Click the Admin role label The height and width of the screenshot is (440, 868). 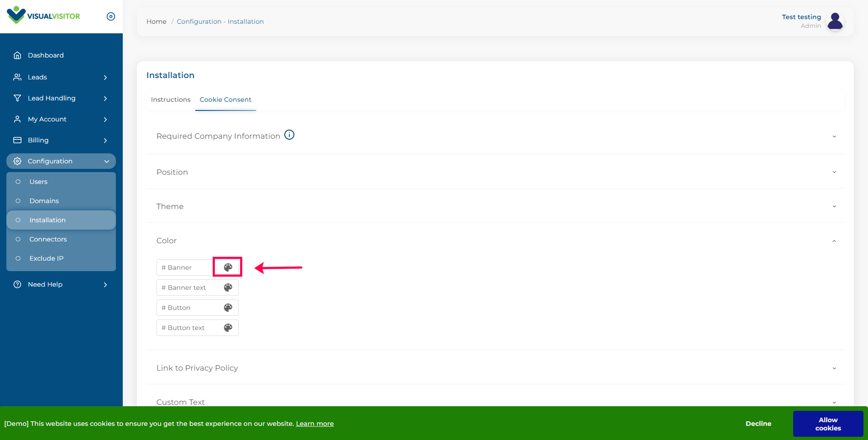[x=811, y=26]
